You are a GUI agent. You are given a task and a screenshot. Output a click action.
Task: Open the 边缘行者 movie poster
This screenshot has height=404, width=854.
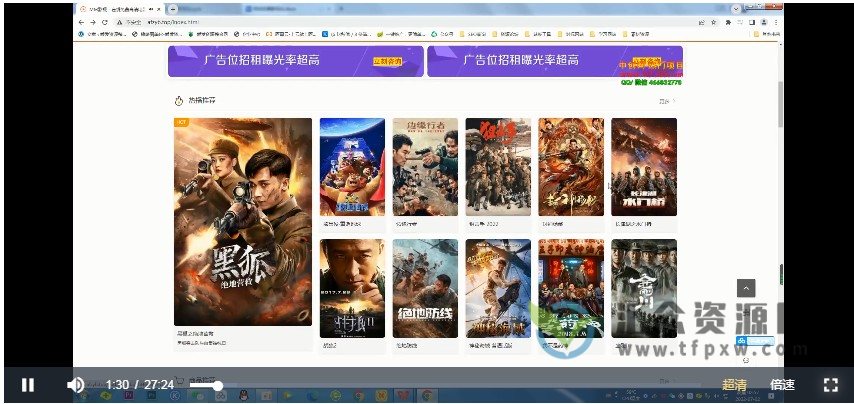[425, 167]
